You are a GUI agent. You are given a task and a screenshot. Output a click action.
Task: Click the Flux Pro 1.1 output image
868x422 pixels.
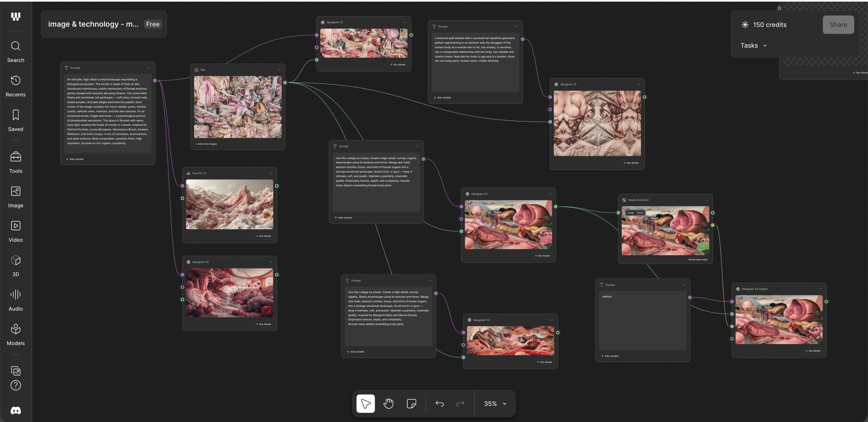click(x=229, y=204)
